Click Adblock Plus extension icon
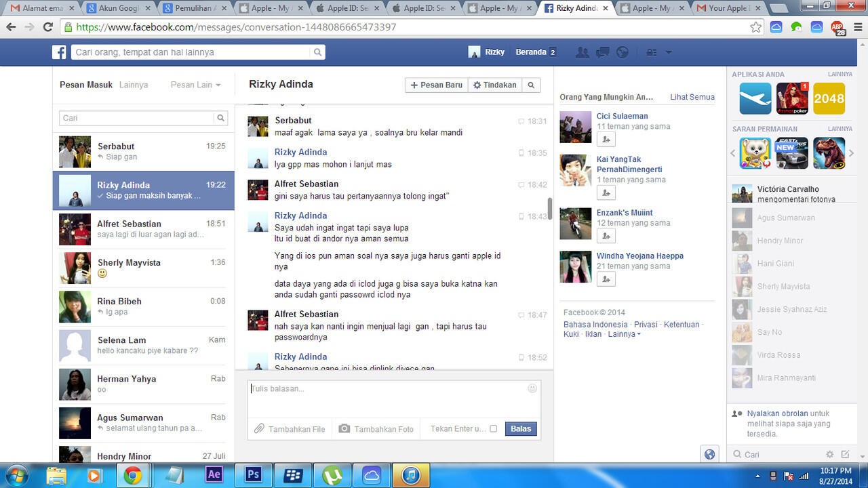 coord(838,28)
